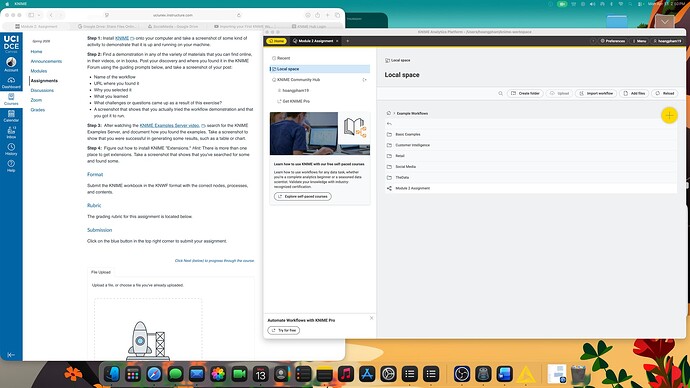The width and height of the screenshot is (690, 388).
Task: Dismiss the Automate Workflows banner
Action: pyautogui.click(x=371, y=318)
